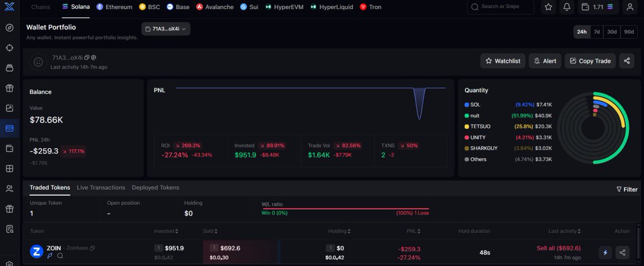Viewport: 644px width, 266px height.
Task: Click the blue feather icon under ZOIN
Action: (x=50, y=256)
